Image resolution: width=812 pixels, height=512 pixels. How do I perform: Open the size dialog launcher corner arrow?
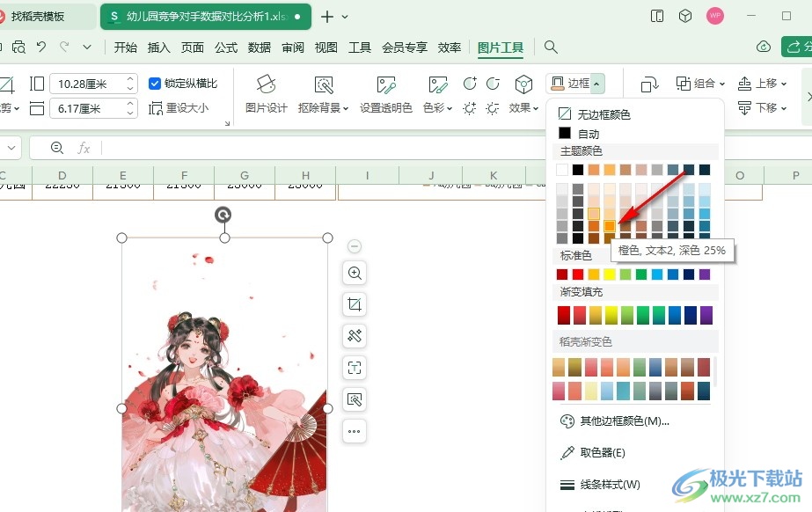[227, 124]
